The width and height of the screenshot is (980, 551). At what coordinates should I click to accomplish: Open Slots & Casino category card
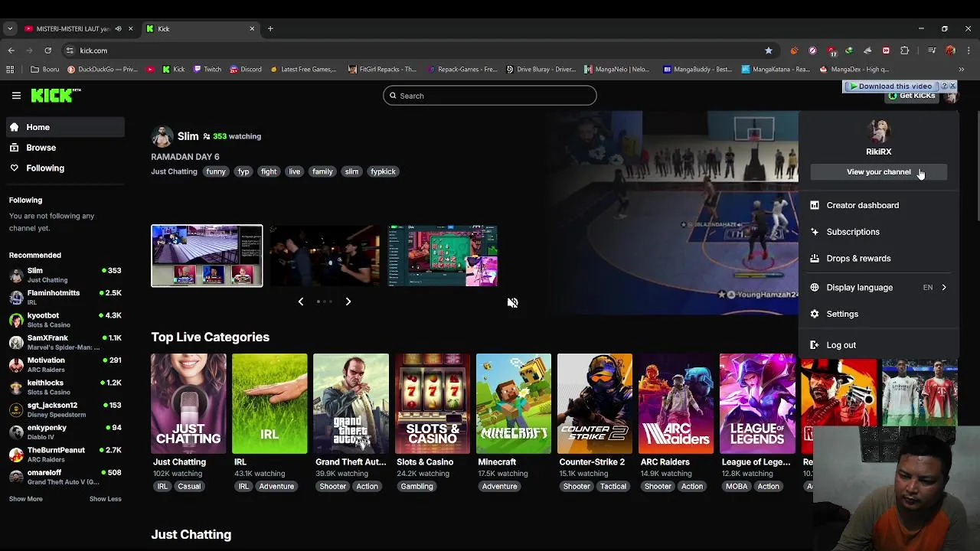pos(432,403)
